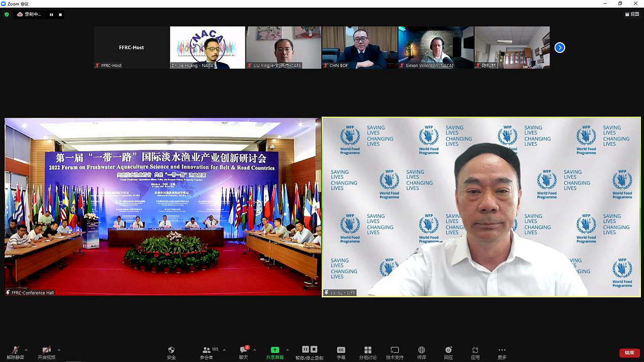644x362 pixels.
Task: Pause recording using top-left recording bar
Action: [x=51, y=15]
